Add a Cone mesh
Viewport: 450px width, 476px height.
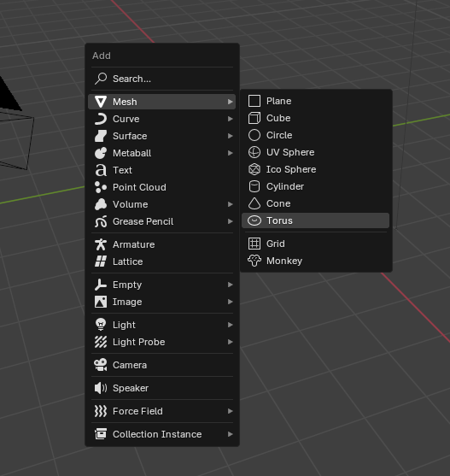315,203
